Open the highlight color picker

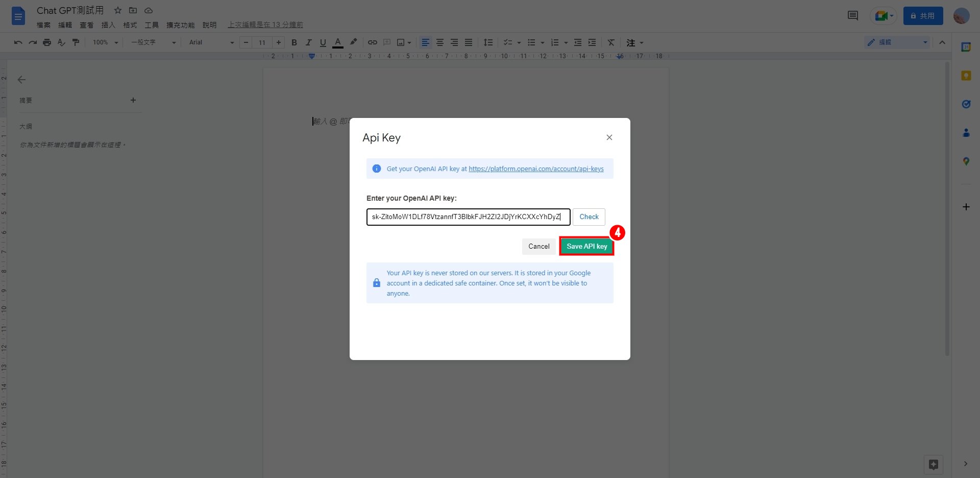tap(353, 42)
